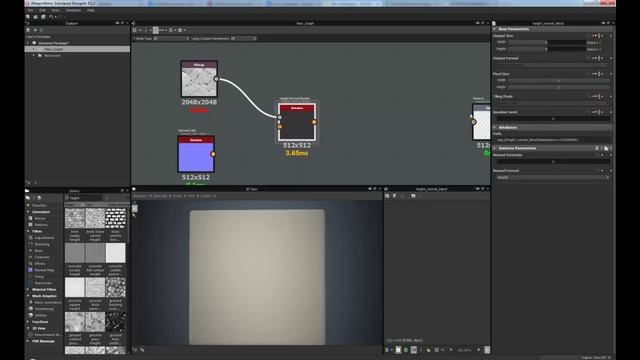Open the Materials menu in the 3D view
Screen dimensions: 640x360
[160, 196]
